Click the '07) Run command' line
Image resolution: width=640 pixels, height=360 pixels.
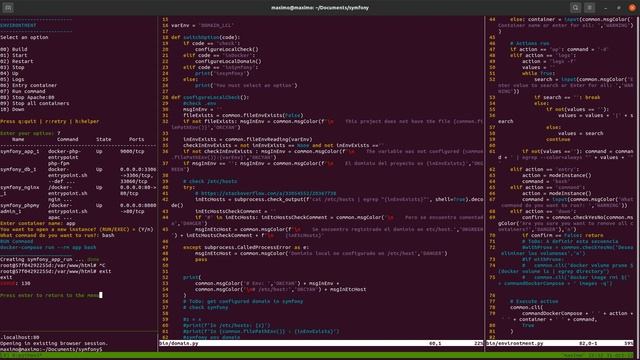(x=23, y=91)
